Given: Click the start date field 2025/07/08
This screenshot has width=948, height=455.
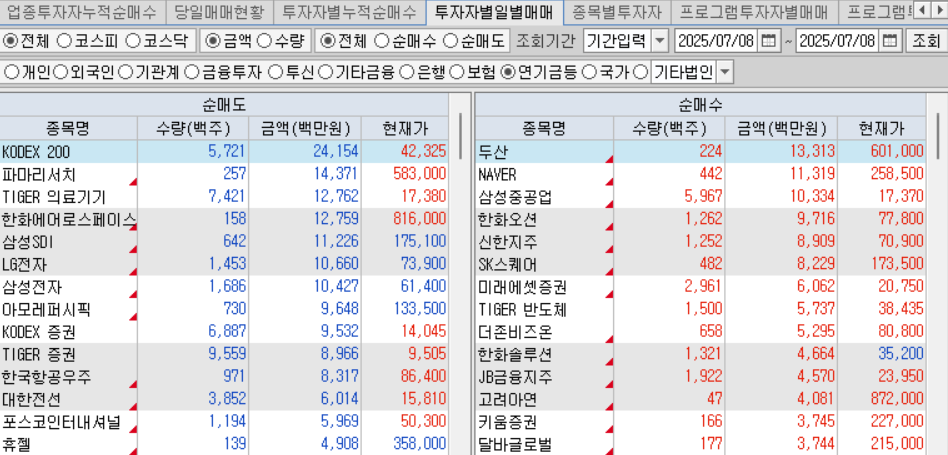Looking at the screenshot, I should pos(716,41).
